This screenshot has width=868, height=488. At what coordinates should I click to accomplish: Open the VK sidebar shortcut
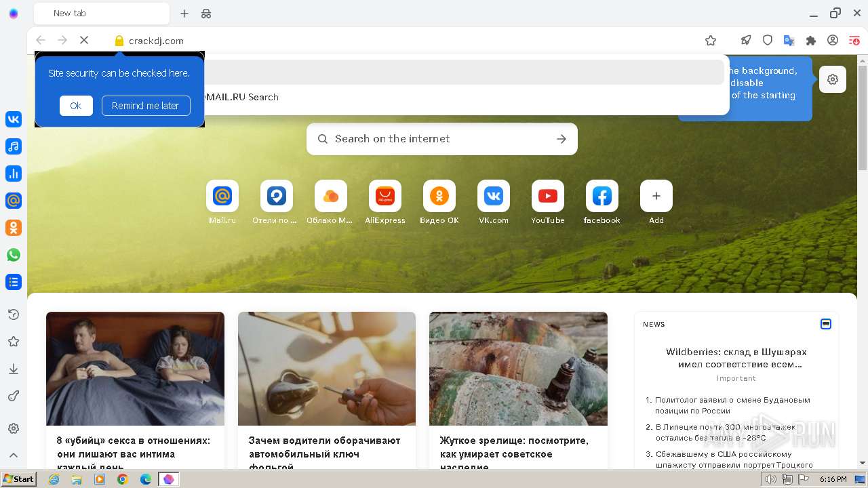pyautogui.click(x=14, y=119)
